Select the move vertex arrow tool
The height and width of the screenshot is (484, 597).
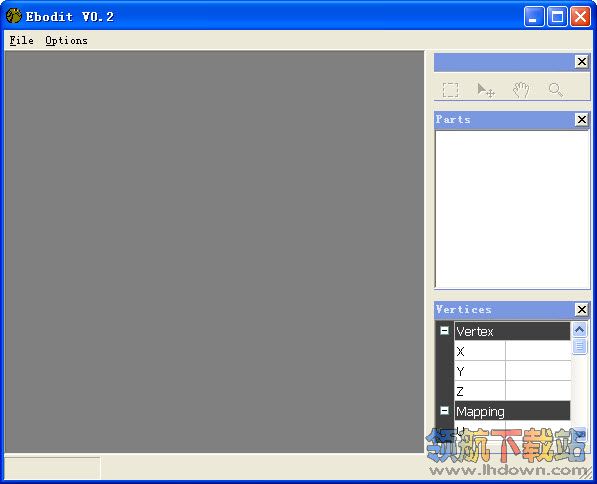(486, 90)
